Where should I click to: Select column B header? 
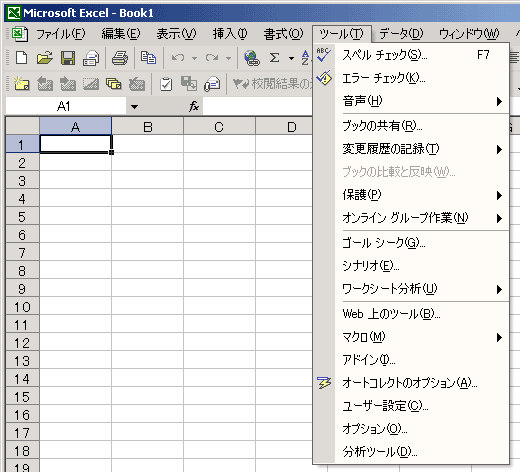147,127
